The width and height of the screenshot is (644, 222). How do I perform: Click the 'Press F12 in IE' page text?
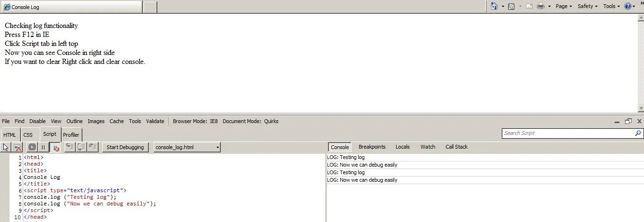[x=27, y=35]
